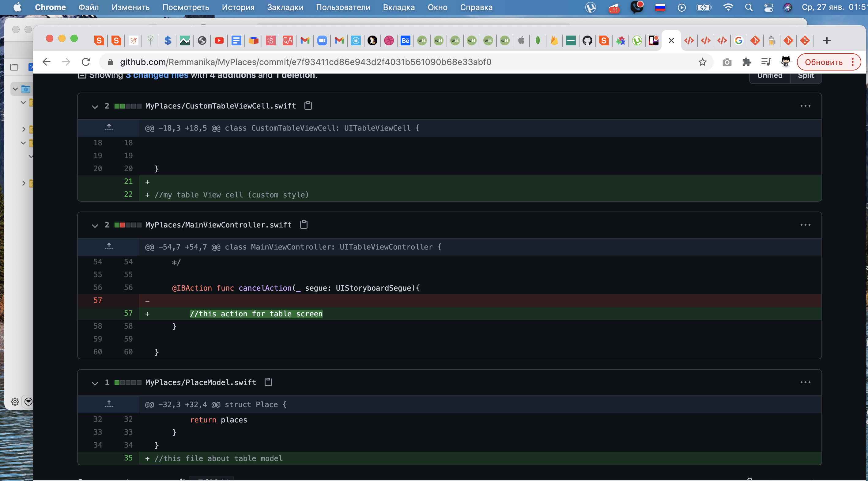Switch to the uTorrent tab
Viewport: 868px width, 481px height.
pos(637,41)
